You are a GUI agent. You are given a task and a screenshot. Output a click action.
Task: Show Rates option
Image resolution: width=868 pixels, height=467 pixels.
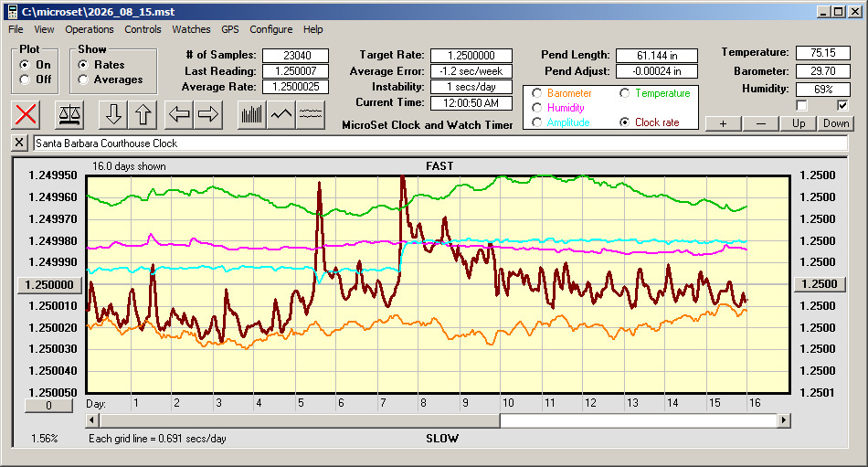click(83, 65)
